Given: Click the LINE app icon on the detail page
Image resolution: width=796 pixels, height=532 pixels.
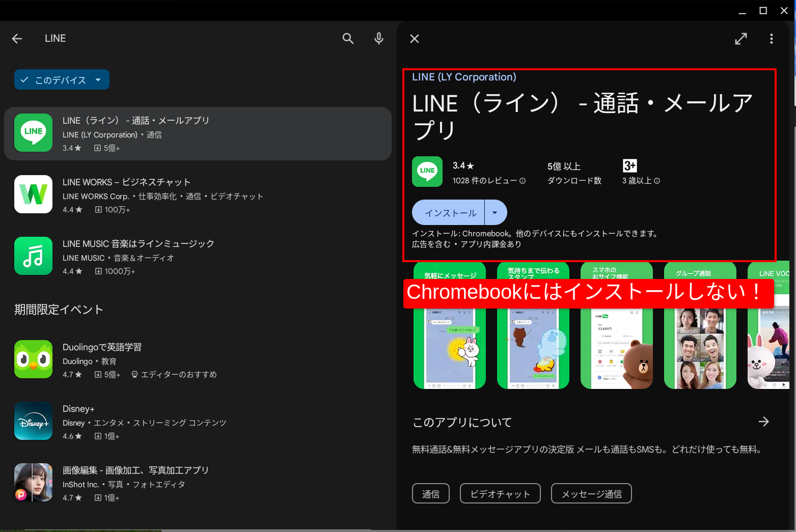Looking at the screenshot, I should pyautogui.click(x=427, y=172).
